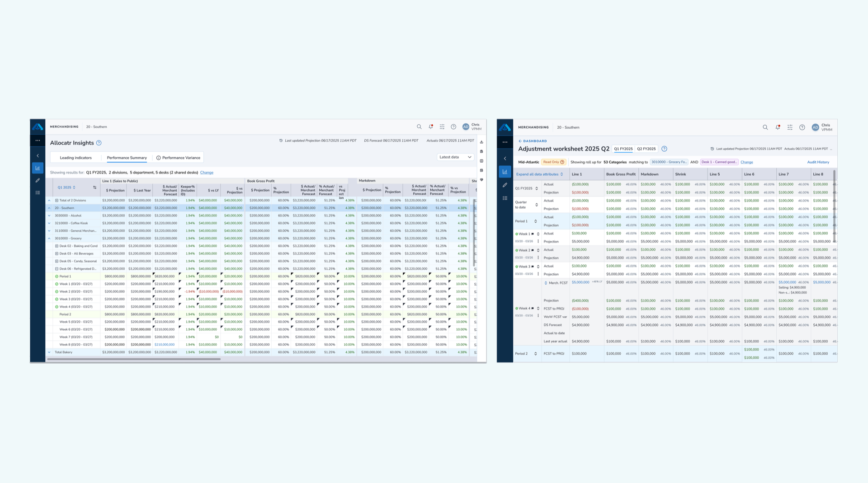868x483 pixels.
Task: Collapse the 3010000 - Grocery row
Action: [49, 239]
